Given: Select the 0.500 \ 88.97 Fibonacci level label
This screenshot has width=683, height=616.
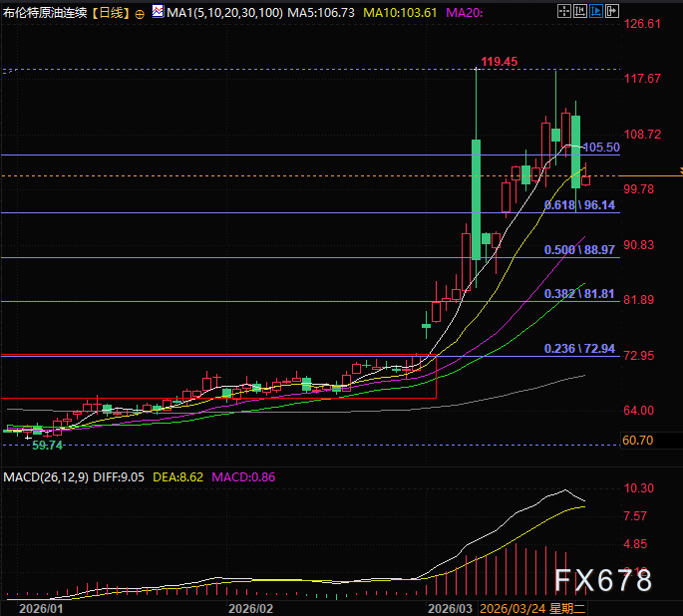Looking at the screenshot, I should point(579,250).
